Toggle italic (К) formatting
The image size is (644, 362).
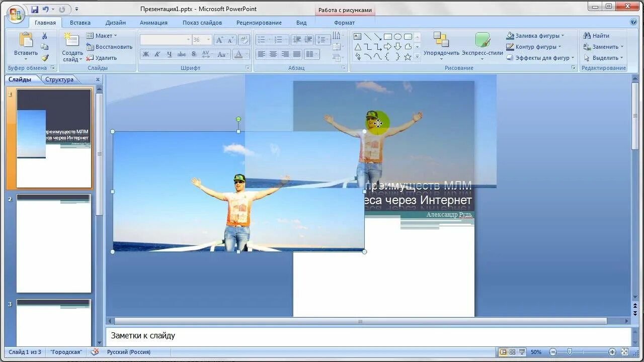pyautogui.click(x=157, y=54)
